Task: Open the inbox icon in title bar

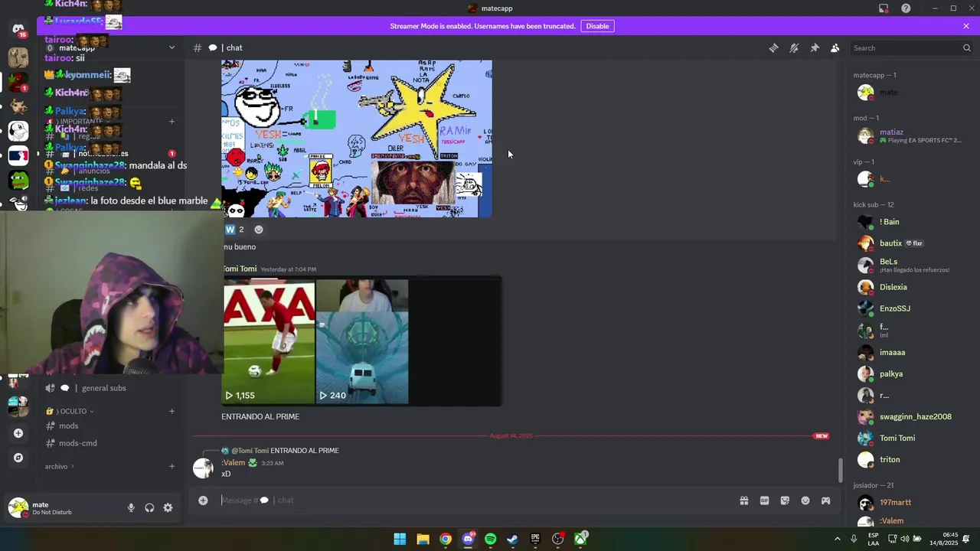Action: click(884, 8)
